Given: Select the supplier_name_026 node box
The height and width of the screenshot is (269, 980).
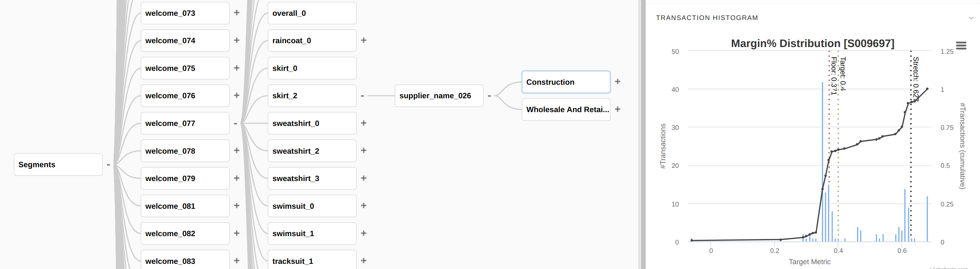Looking at the screenshot, I should (439, 96).
